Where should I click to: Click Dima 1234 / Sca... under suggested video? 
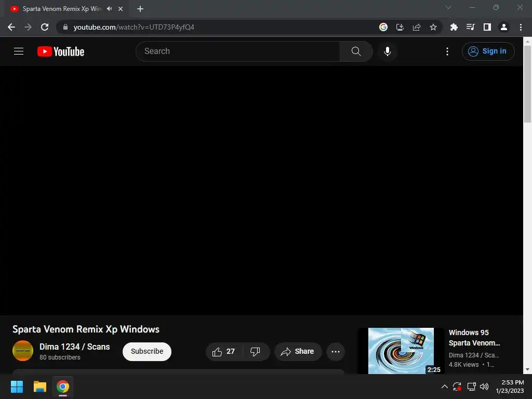[x=474, y=355]
